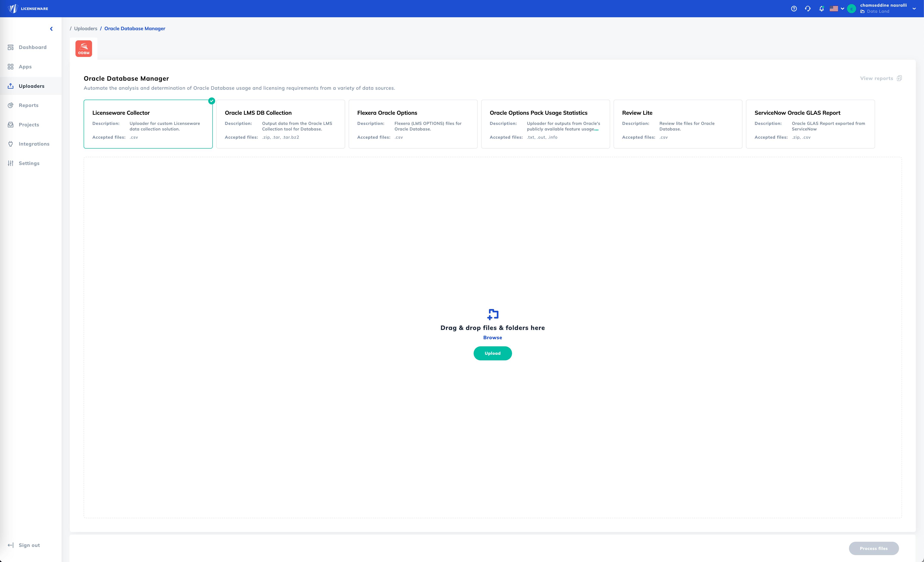Go to Dashboard menu item
924x562 pixels.
click(31, 47)
